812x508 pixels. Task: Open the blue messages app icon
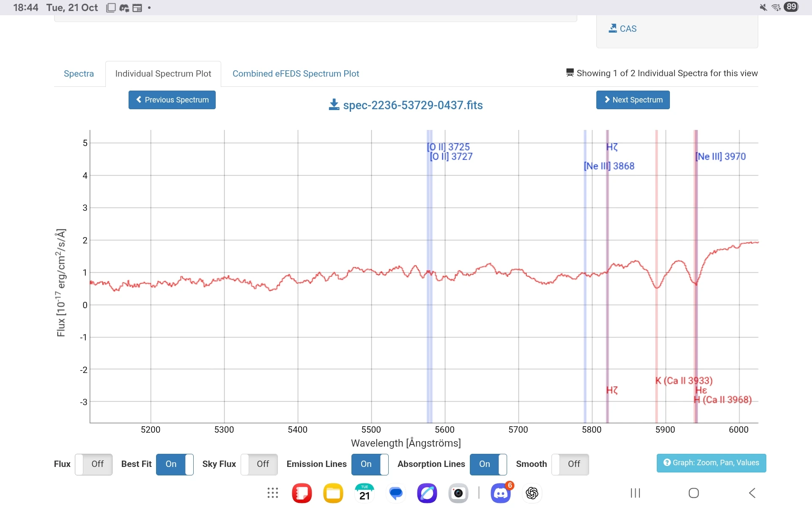[x=396, y=493]
